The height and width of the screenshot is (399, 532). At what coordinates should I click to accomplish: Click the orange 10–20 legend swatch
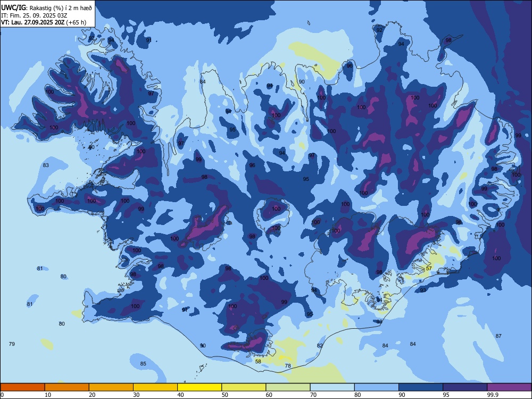[x=67, y=387]
